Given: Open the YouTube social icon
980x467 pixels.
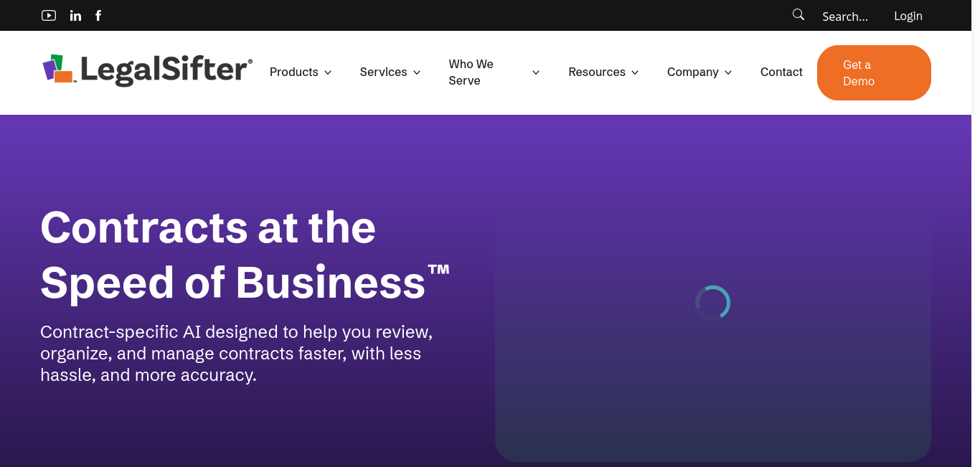Looking at the screenshot, I should pyautogui.click(x=49, y=15).
